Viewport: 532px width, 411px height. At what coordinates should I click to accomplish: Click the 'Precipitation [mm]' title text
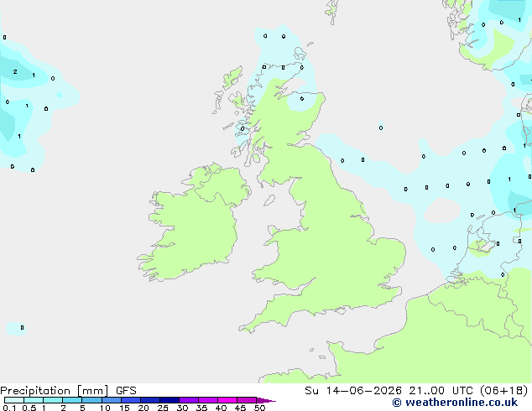click(x=55, y=391)
